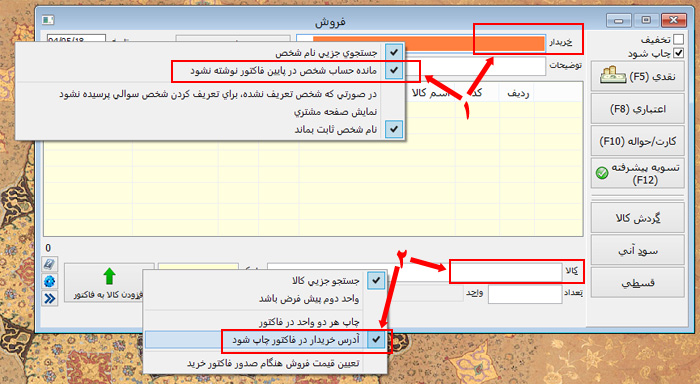The image size is (700, 384).
Task: Click the قسطي installment button
Action: 638,282
